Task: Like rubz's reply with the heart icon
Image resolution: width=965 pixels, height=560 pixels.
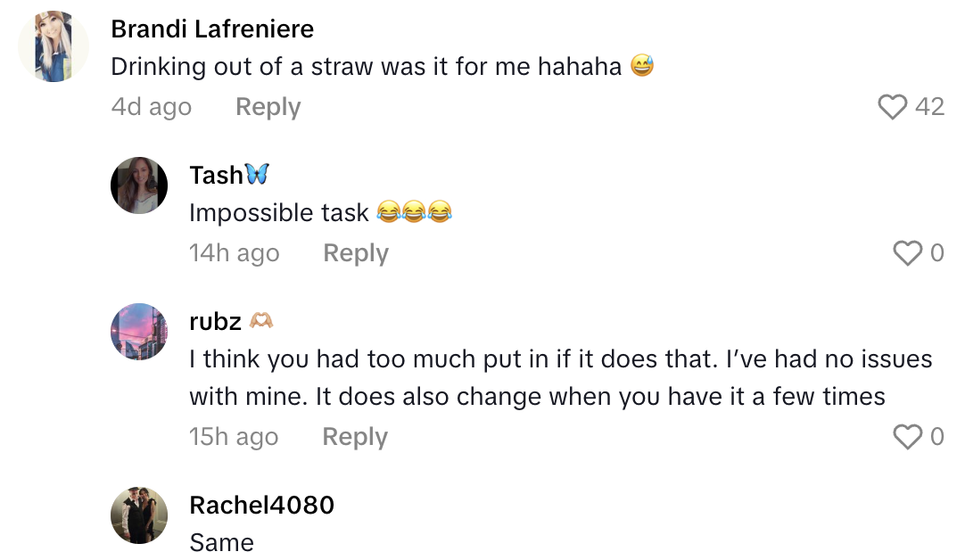Action: 907,437
